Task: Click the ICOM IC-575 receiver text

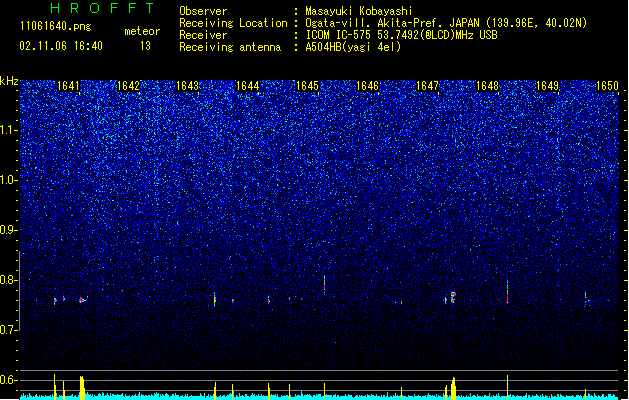Action: click(401, 35)
